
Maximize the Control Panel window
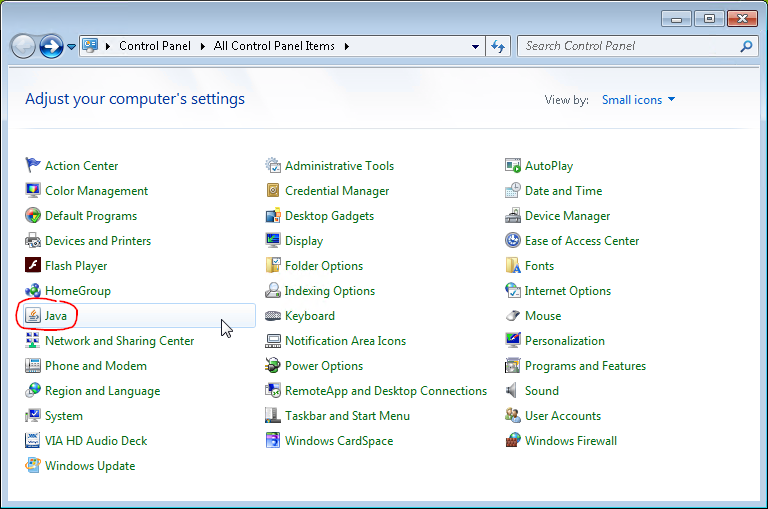(709, 19)
